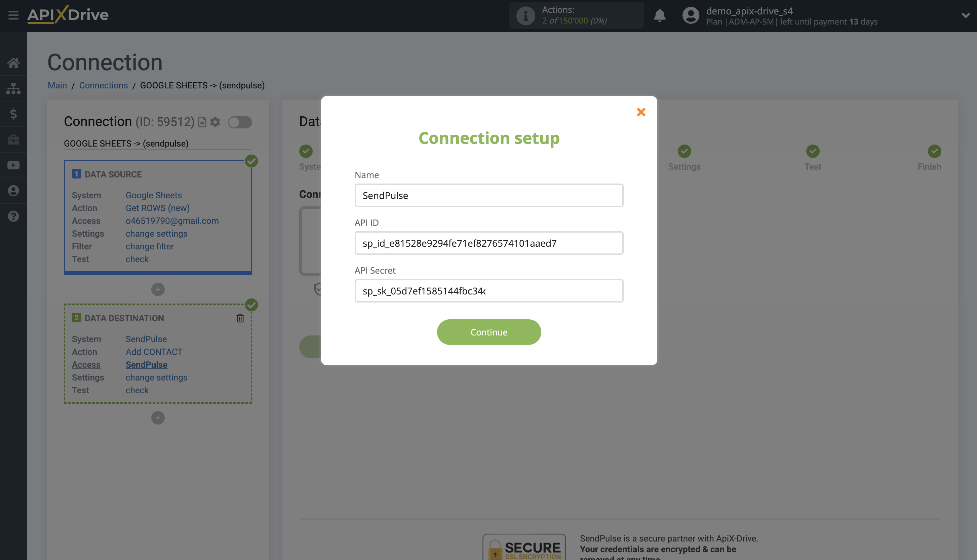Click the DATA SOURCE heading

113,174
